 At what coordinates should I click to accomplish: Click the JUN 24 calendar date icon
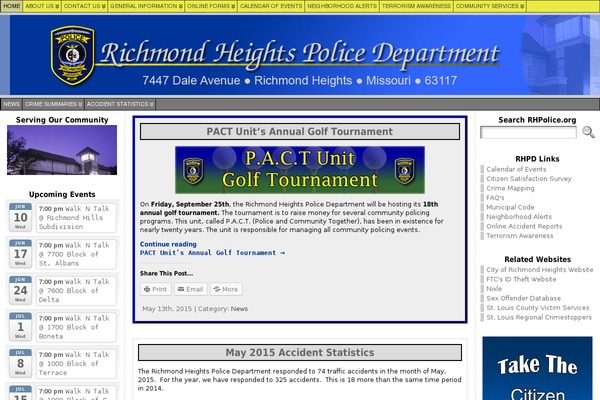[x=20, y=290]
